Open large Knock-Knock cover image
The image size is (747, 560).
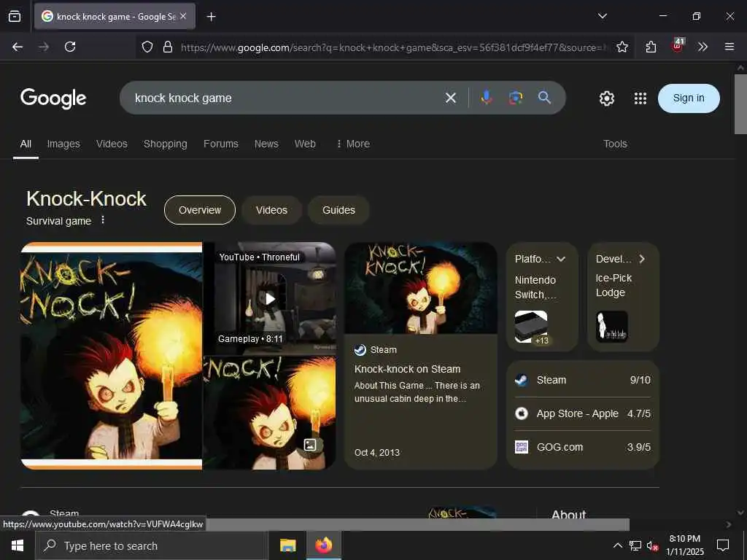tap(112, 356)
